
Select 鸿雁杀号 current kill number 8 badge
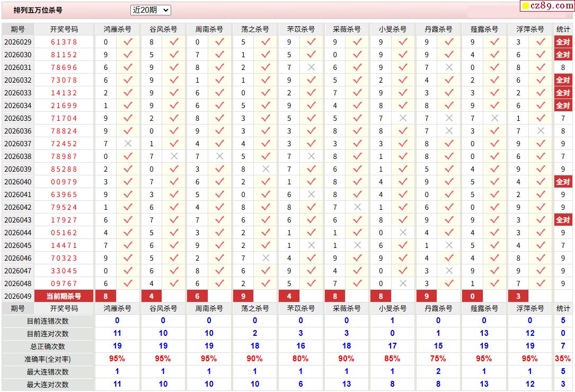tap(106, 296)
